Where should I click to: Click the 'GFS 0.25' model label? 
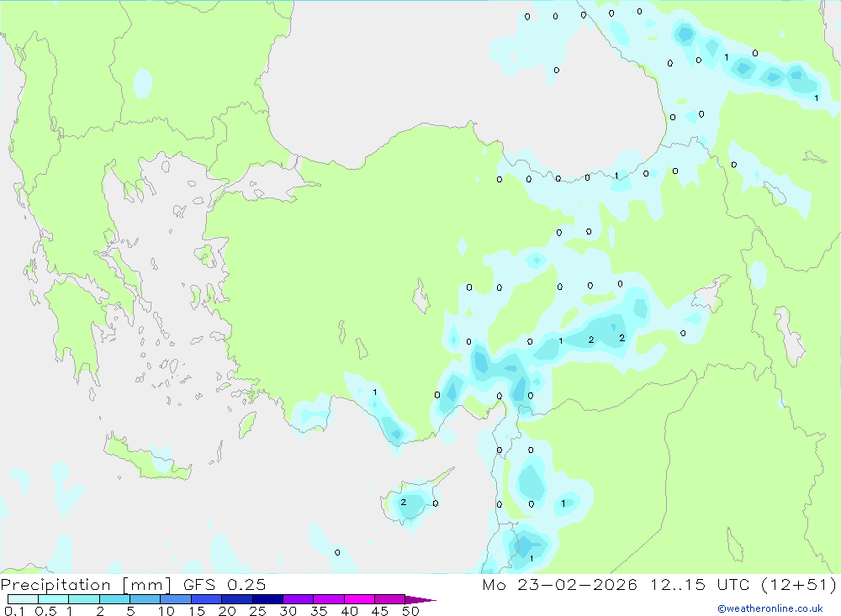tap(225, 585)
